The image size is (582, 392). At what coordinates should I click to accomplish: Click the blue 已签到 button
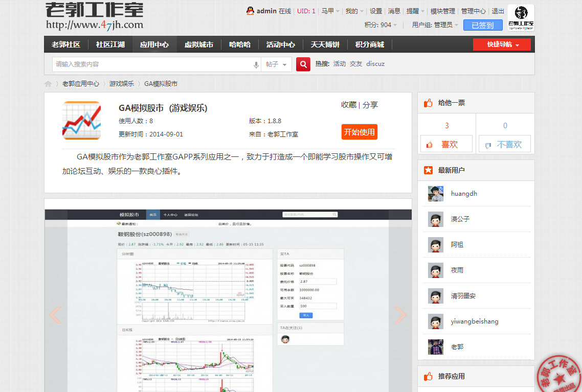[483, 25]
